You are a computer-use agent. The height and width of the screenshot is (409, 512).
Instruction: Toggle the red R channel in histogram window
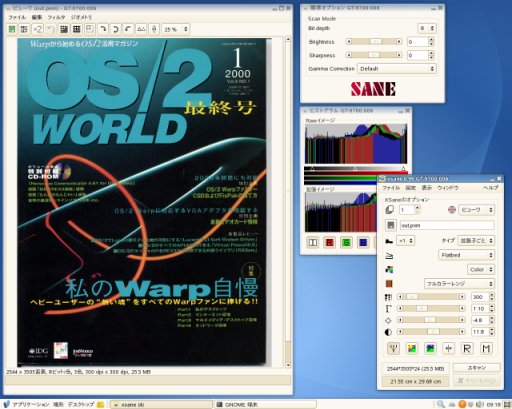pos(330,242)
